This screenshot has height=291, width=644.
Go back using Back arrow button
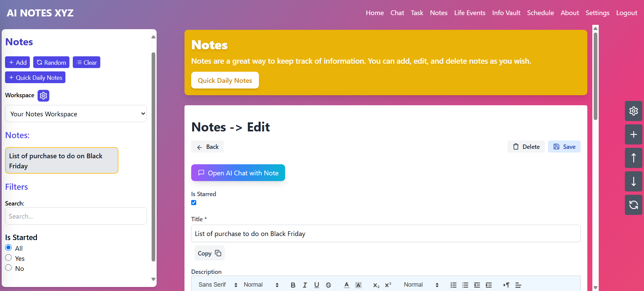click(x=207, y=147)
